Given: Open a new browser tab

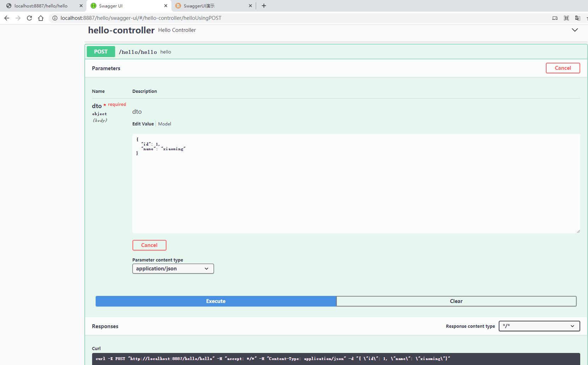Looking at the screenshot, I should tap(264, 6).
